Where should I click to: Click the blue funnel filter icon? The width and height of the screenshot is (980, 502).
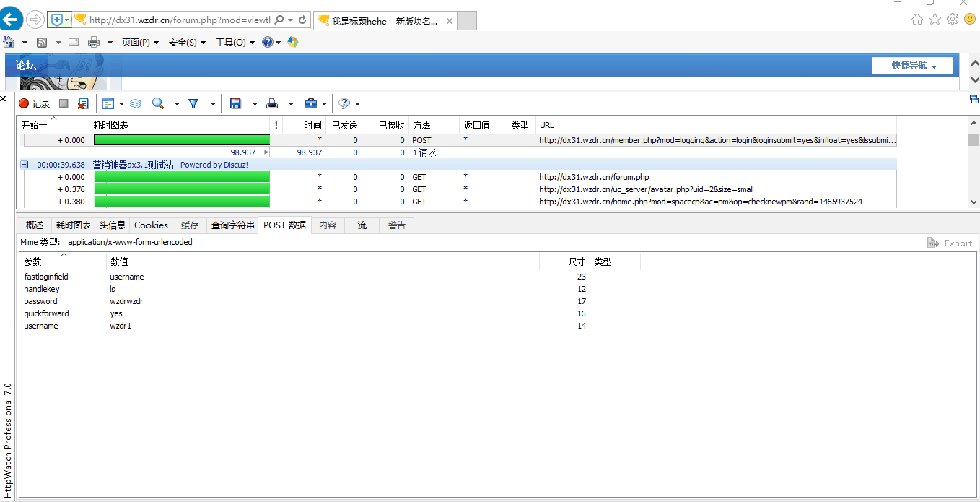(193, 104)
